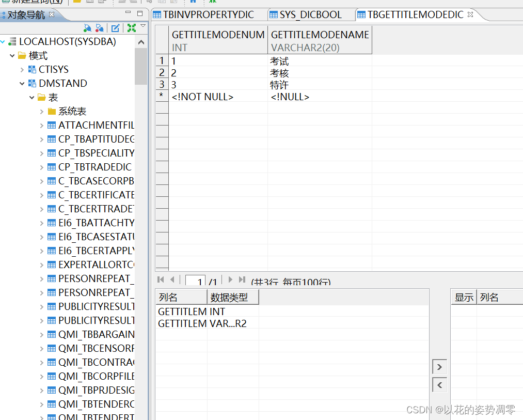Click the cell containing 考核
The height and width of the screenshot is (420, 523).
[x=320, y=73]
